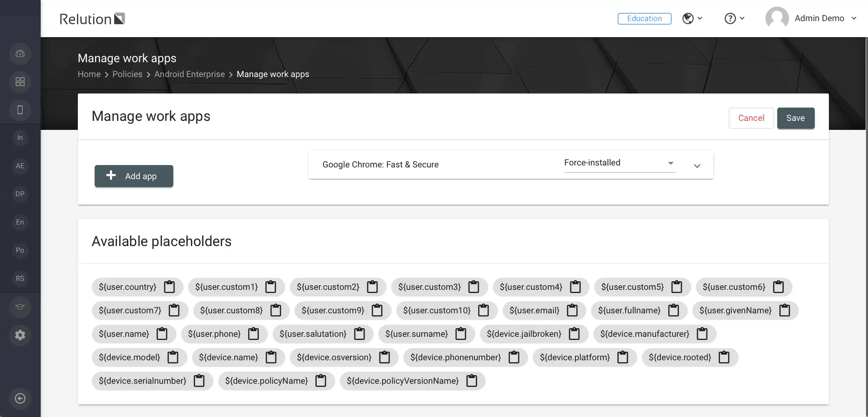This screenshot has width=868, height=417.
Task: Open the settings gear sidebar icon
Action: coord(20,335)
